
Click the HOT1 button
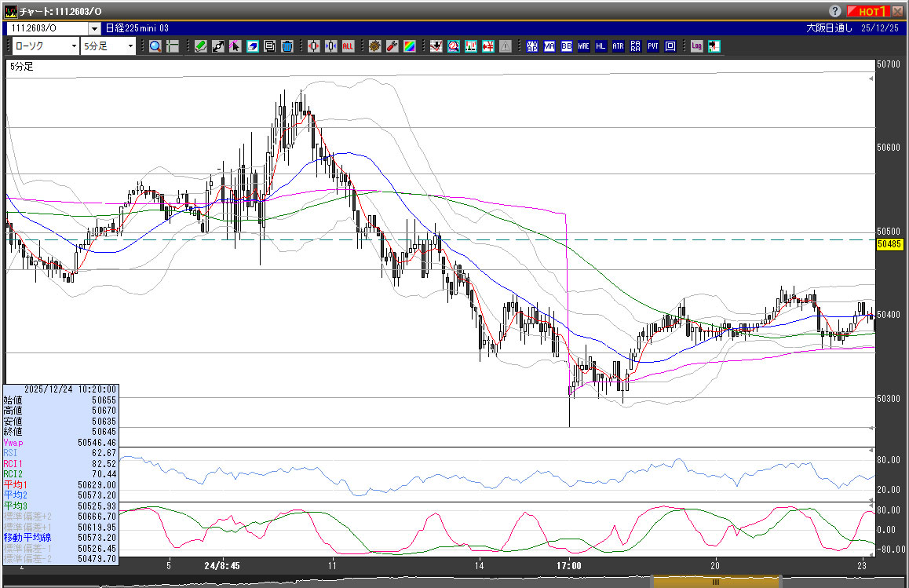coord(871,11)
